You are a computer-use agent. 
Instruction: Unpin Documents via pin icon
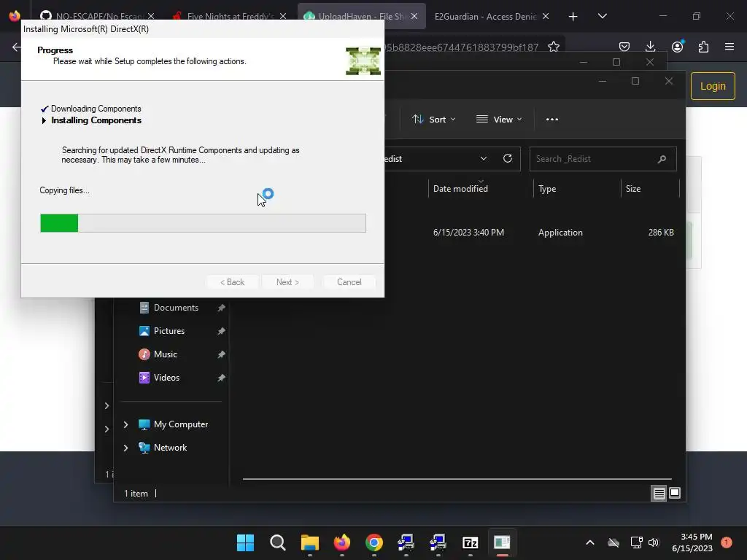point(221,308)
